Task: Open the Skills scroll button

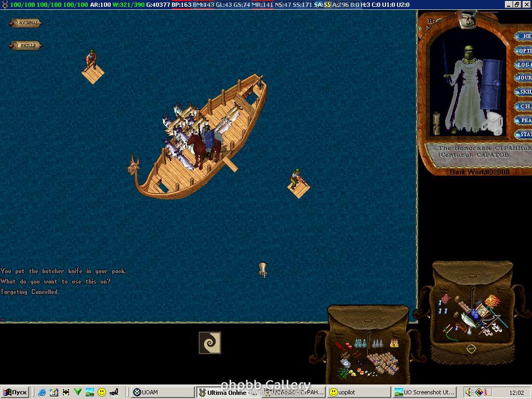Action: pyautogui.click(x=25, y=46)
